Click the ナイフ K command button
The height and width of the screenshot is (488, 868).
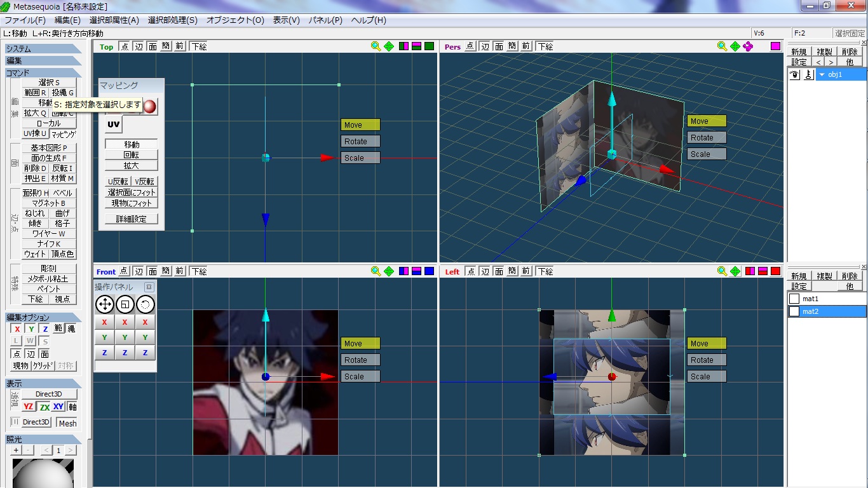tap(49, 244)
